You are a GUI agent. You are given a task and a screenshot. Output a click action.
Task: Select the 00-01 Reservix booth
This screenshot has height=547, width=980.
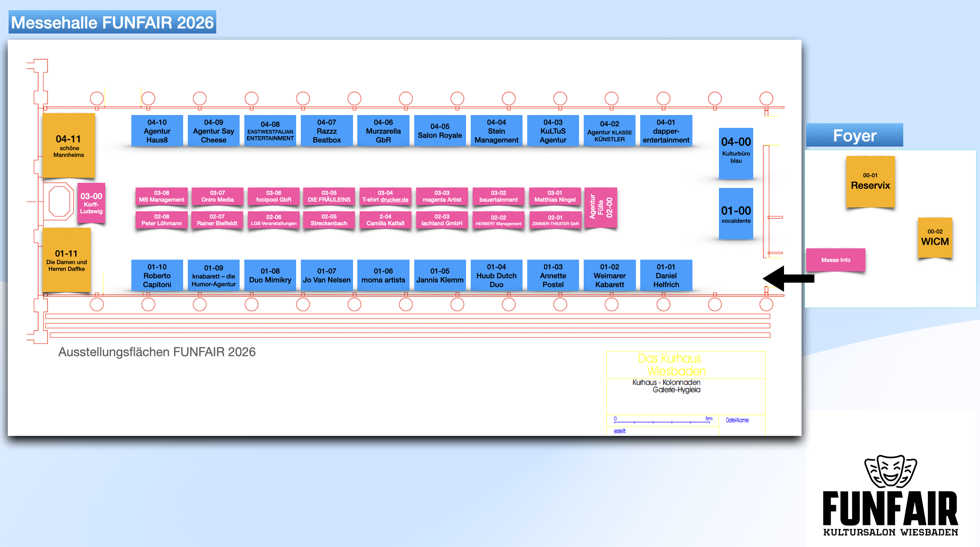[870, 182]
